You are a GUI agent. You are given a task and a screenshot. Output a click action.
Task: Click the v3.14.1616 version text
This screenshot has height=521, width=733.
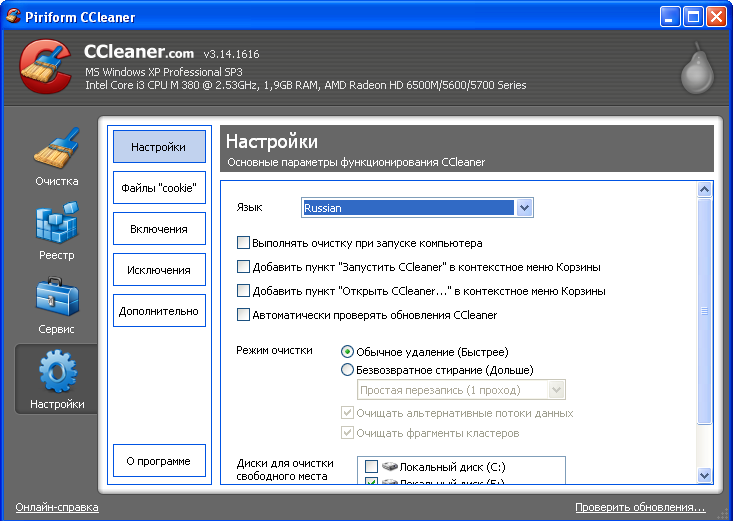231,54
